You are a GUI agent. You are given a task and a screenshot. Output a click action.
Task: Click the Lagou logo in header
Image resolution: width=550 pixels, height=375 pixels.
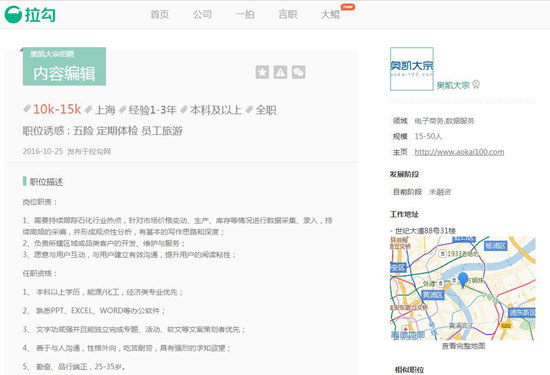tap(30, 15)
